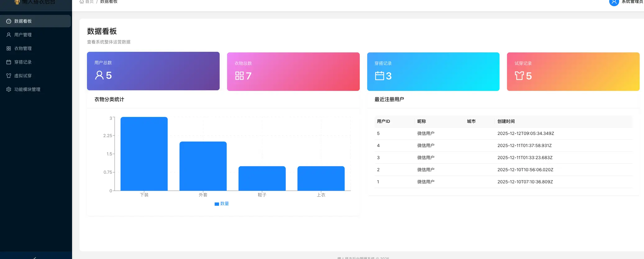
Task: Open the 系统管理员 user dropdown
Action: [x=632, y=2]
